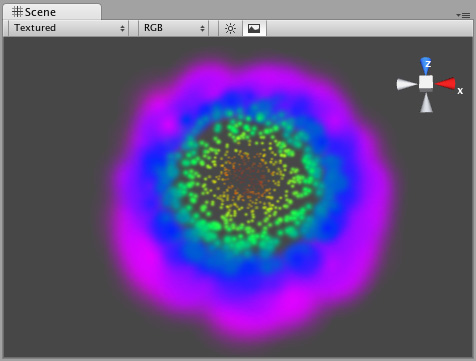Click the RGB dropdown arrows

202,28
